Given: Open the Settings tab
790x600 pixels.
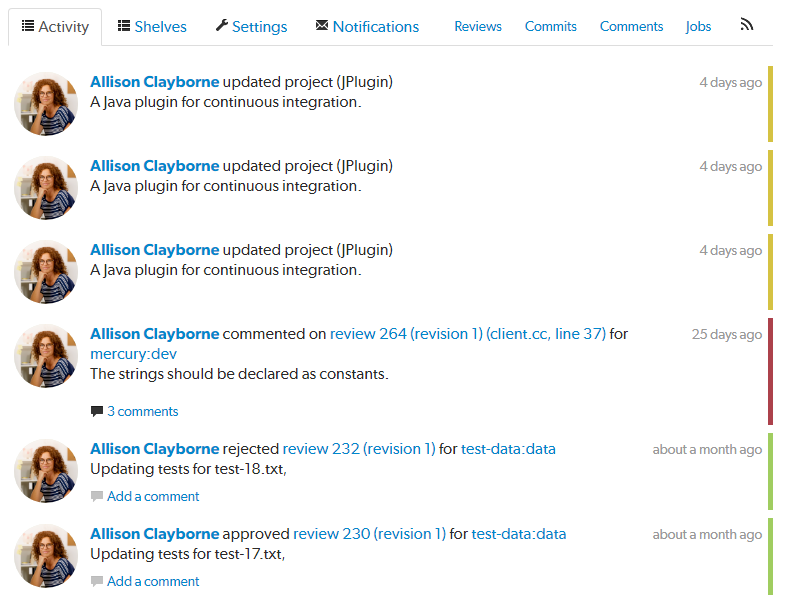Looking at the screenshot, I should [251, 27].
